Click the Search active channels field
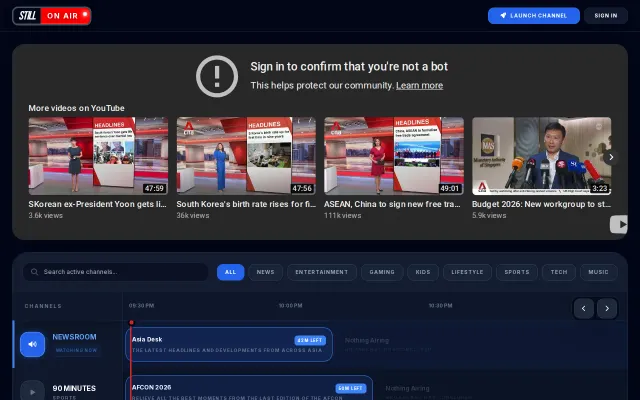This screenshot has width=640, height=400. pos(116,272)
